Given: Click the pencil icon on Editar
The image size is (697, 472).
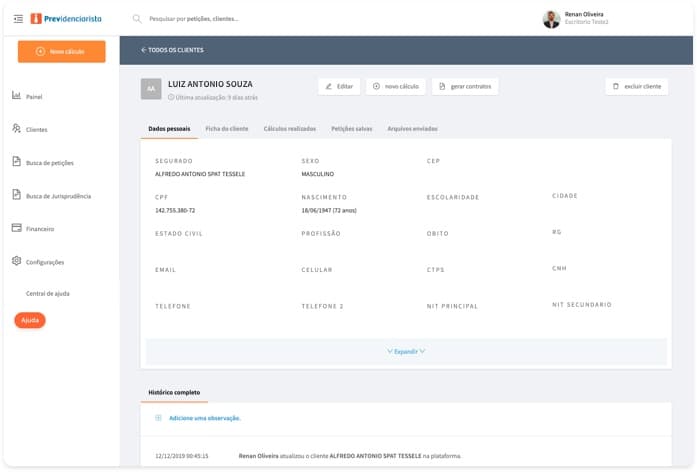Looking at the screenshot, I should point(328,86).
